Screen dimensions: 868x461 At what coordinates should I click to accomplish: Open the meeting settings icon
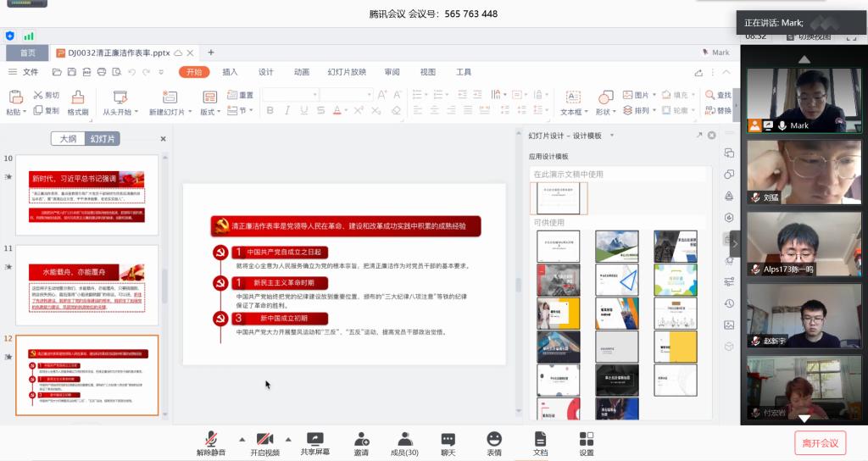587,439
